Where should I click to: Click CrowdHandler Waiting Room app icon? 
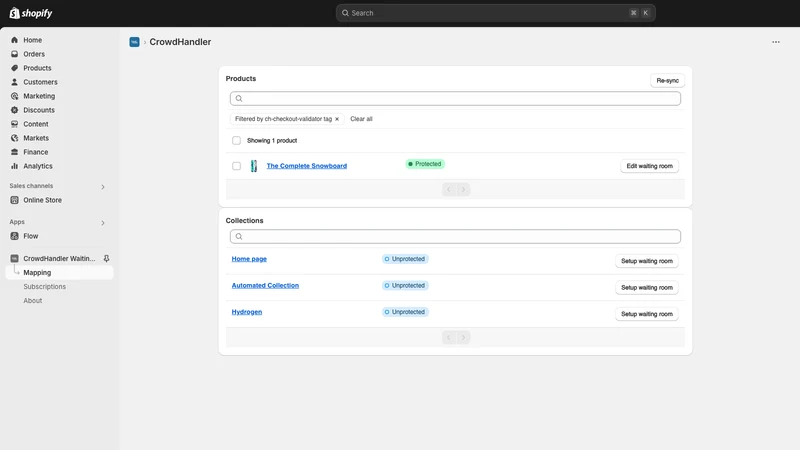pos(14,259)
